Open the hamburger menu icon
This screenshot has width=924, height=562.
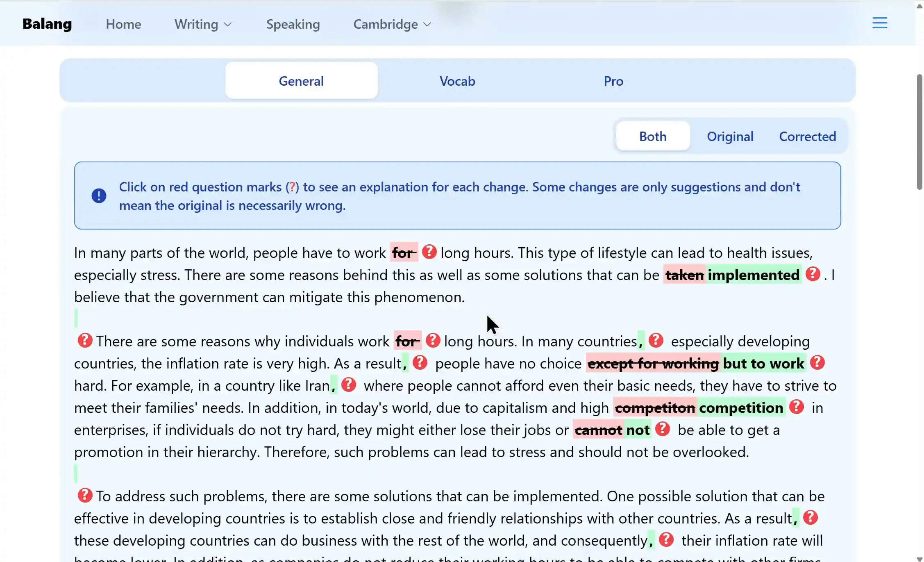click(879, 23)
